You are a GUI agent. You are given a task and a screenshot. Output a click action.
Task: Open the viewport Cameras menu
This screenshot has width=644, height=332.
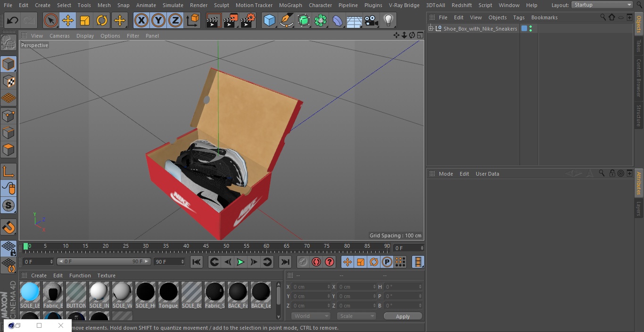pos(59,36)
